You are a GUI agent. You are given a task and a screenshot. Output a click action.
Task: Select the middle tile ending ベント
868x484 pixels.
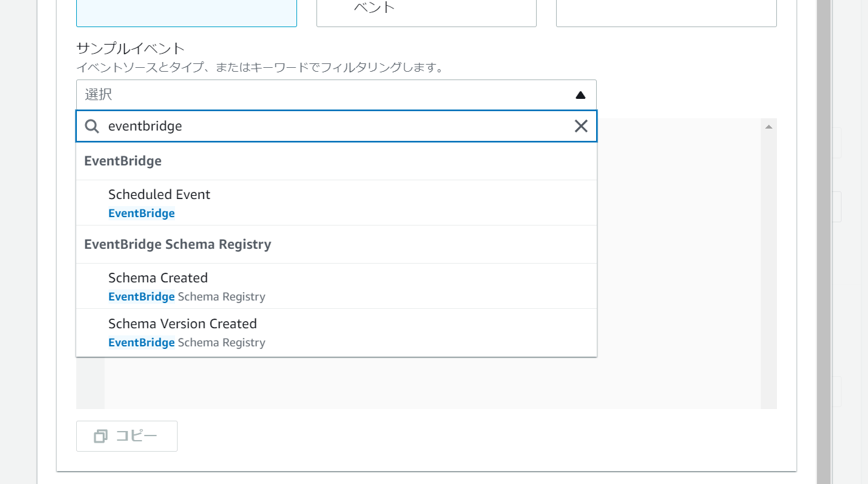(x=426, y=13)
